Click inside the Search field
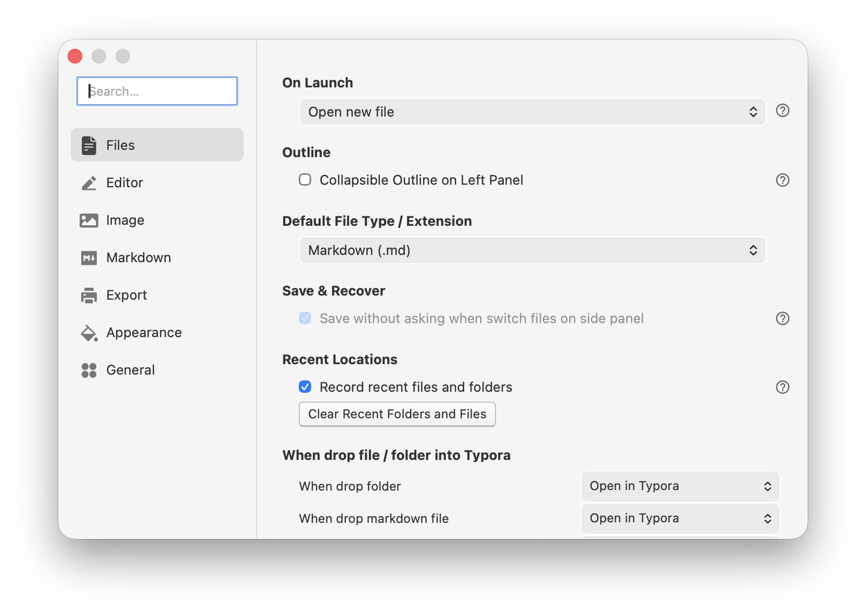866x616 pixels. pos(157,91)
